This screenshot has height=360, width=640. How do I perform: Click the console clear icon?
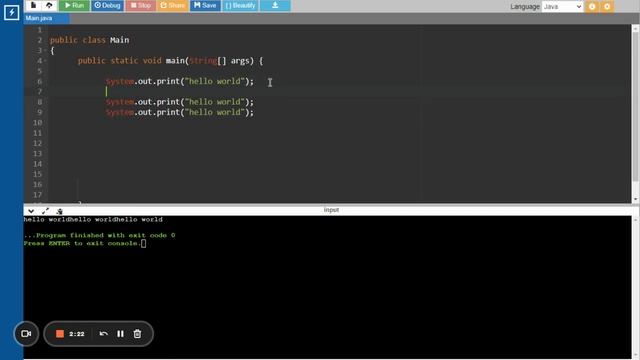point(60,211)
